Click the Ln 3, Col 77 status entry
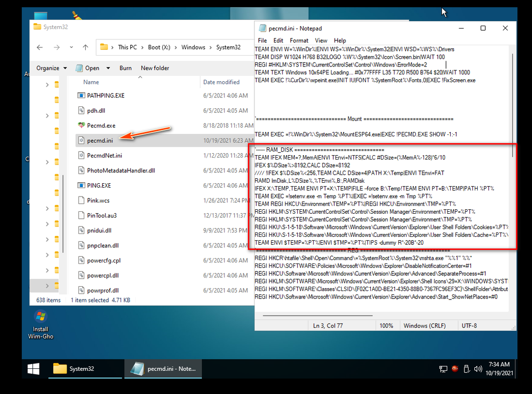Image resolution: width=532 pixels, height=394 pixels. [328, 326]
